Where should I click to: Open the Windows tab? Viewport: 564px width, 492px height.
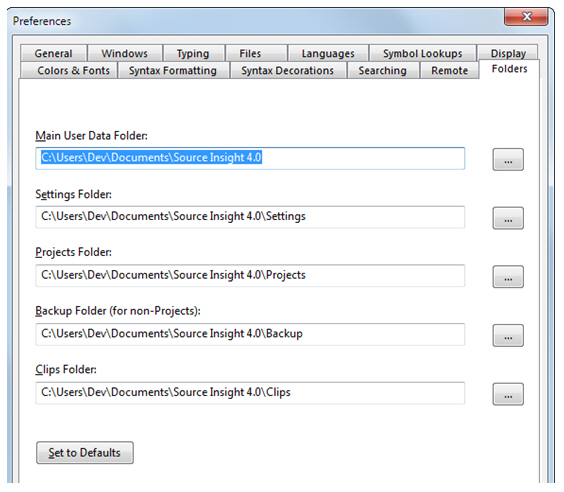tap(124, 53)
